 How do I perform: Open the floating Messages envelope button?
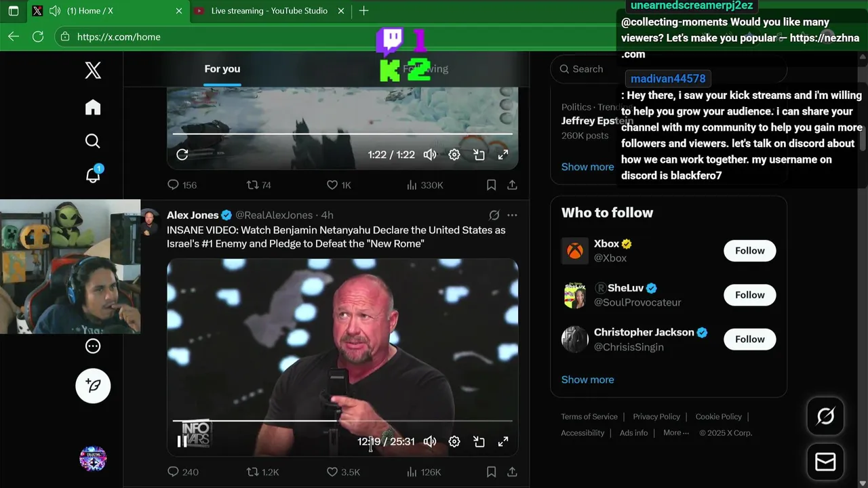825,462
